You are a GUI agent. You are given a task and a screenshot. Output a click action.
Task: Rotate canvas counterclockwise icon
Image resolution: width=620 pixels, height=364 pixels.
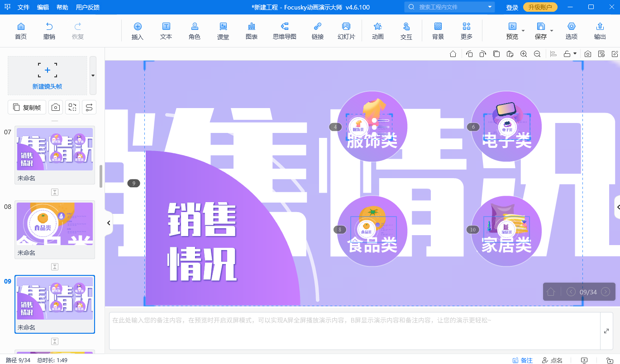(x=469, y=54)
